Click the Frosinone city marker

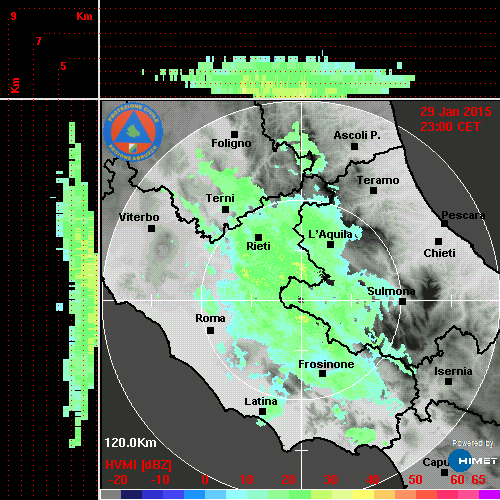tap(322, 374)
